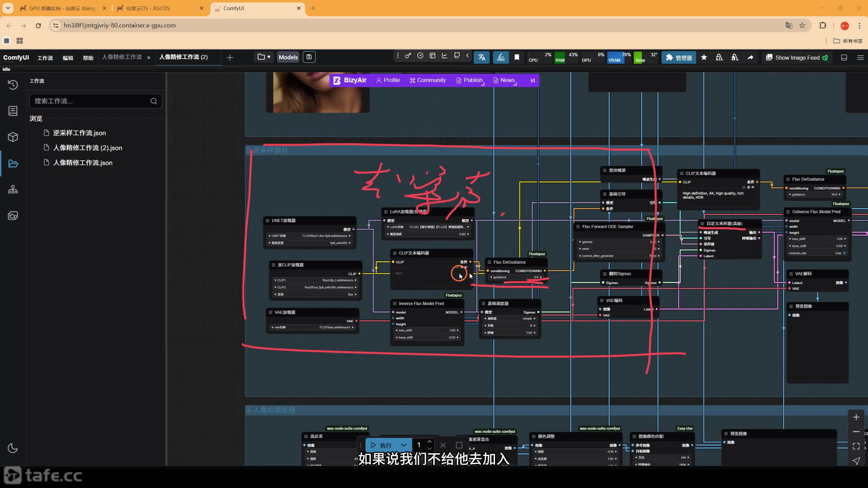Click fit view icon on canvas
Screen dimensions: 868x488
tap(856, 446)
